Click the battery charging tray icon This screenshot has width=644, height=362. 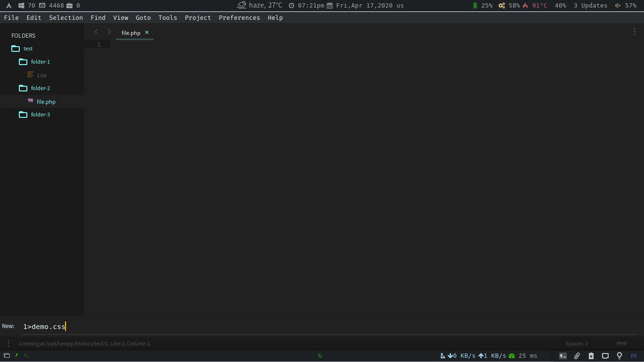click(591, 356)
